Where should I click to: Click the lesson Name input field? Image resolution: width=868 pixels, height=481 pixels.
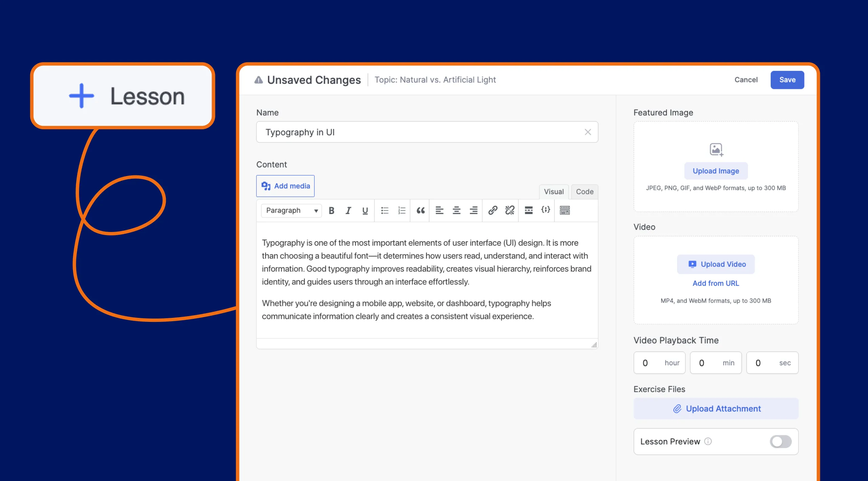pos(427,132)
